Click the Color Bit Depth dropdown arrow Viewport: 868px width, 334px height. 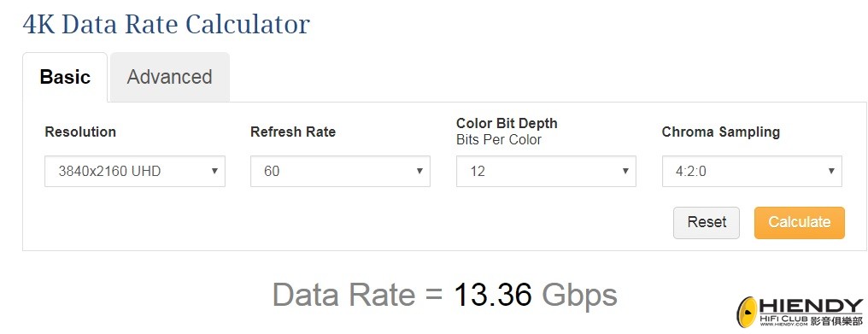point(625,171)
